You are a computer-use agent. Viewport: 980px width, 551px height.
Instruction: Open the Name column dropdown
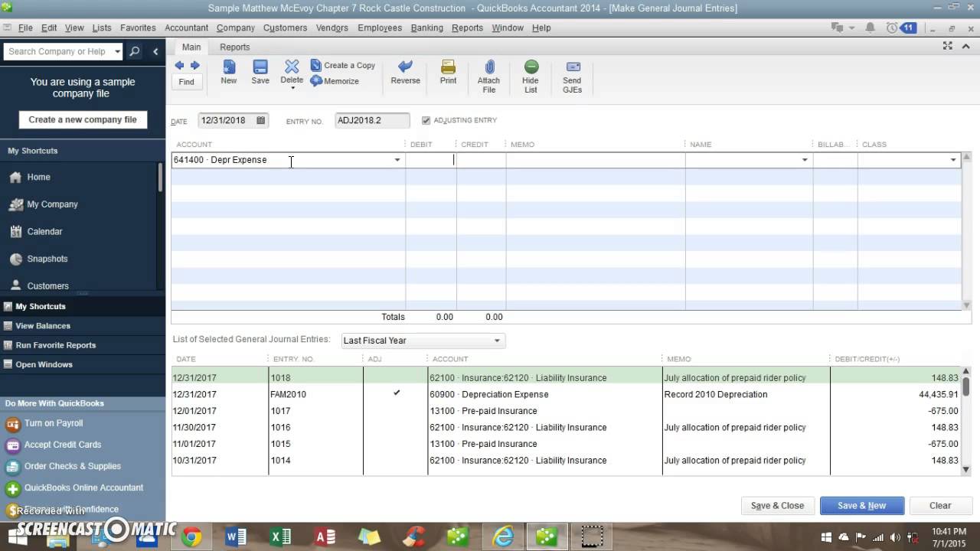click(x=805, y=160)
